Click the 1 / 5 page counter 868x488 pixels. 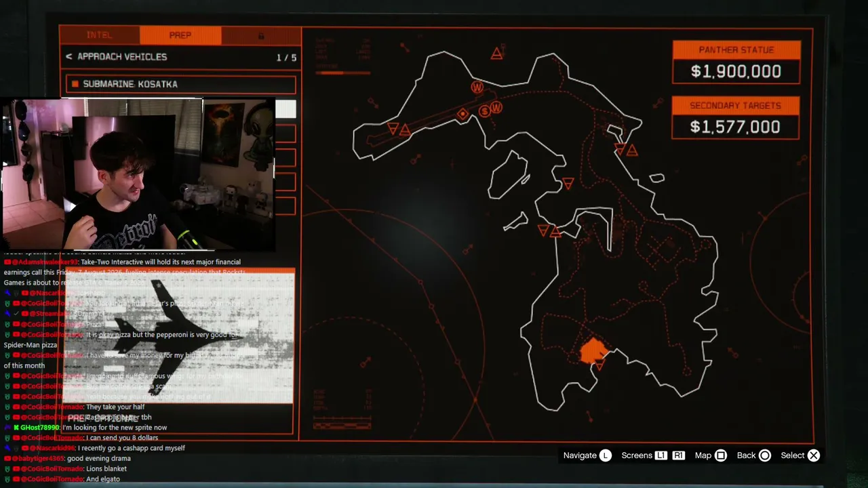[286, 58]
